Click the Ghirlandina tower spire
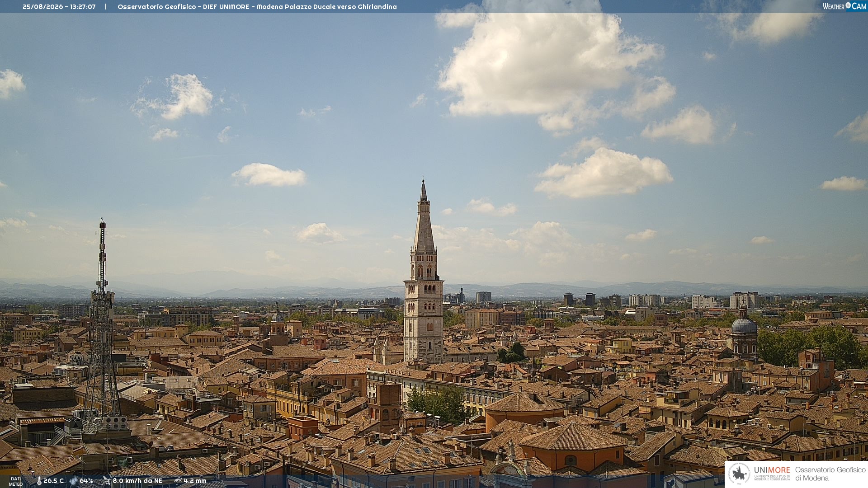The height and width of the screenshot is (488, 868). 424,216
